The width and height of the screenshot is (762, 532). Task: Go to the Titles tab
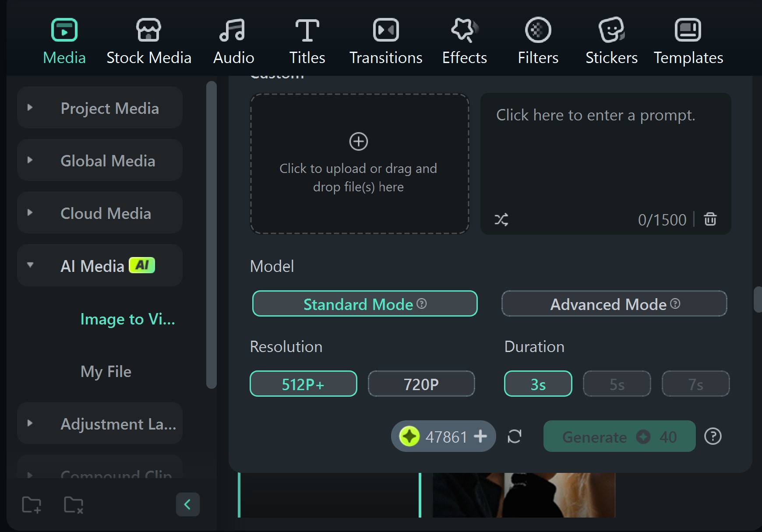307,42
